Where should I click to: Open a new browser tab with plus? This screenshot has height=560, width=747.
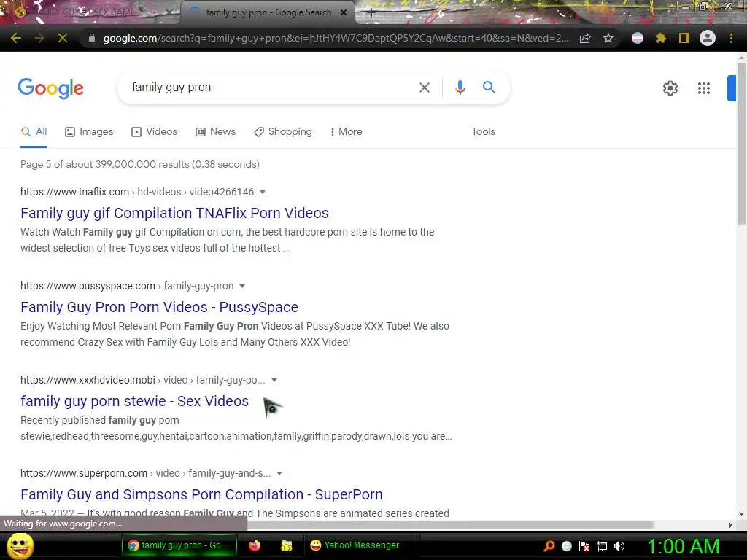click(x=371, y=13)
